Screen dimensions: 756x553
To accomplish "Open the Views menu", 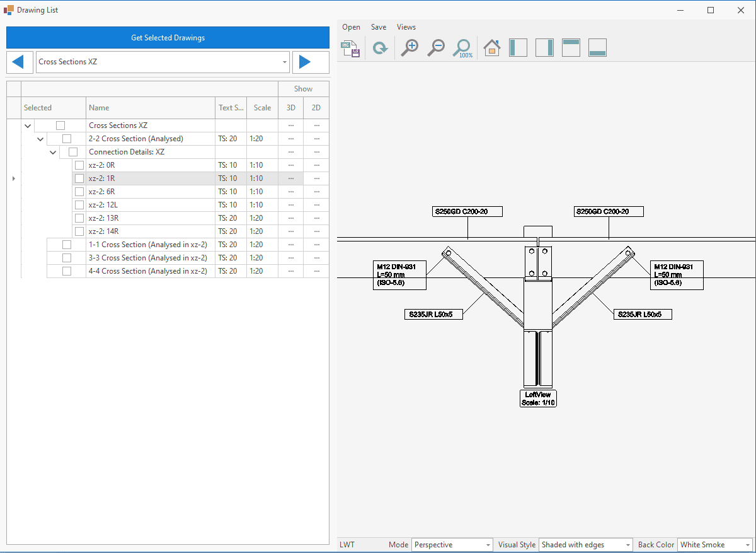I will 406,27.
